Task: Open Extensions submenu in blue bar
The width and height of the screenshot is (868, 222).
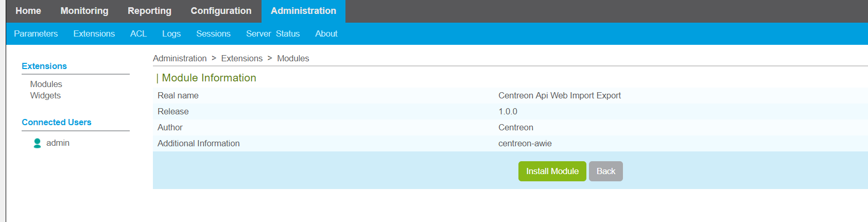Action: [x=94, y=33]
